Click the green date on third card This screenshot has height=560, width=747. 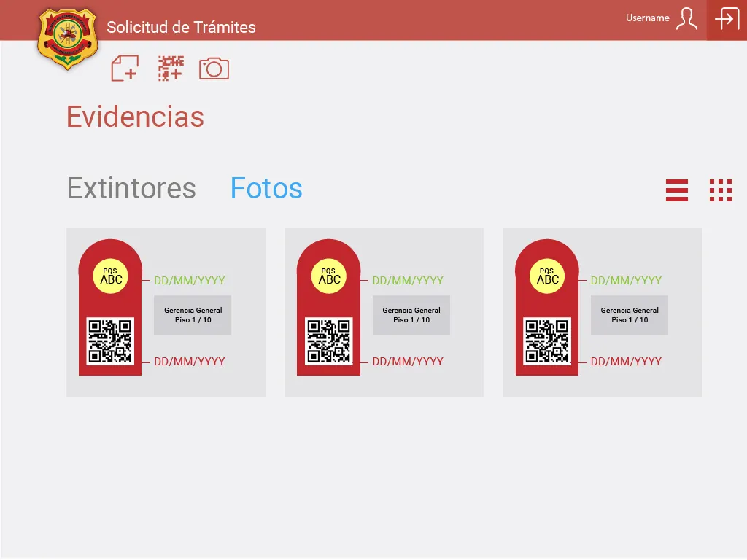click(x=626, y=281)
